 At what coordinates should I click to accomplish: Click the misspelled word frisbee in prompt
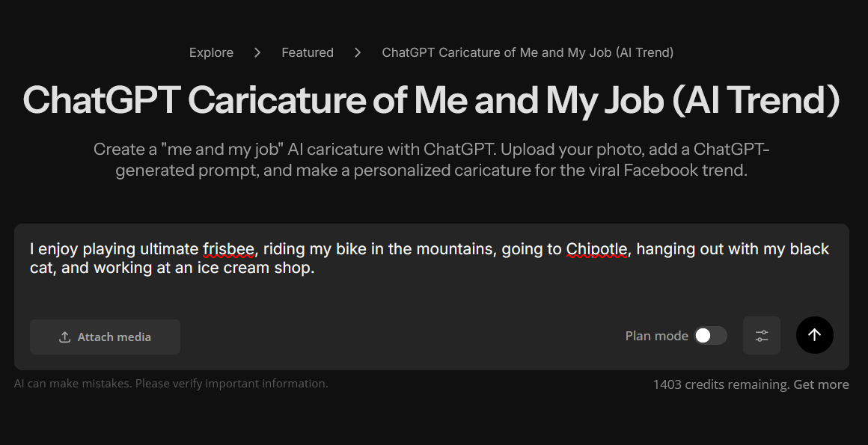click(x=228, y=249)
